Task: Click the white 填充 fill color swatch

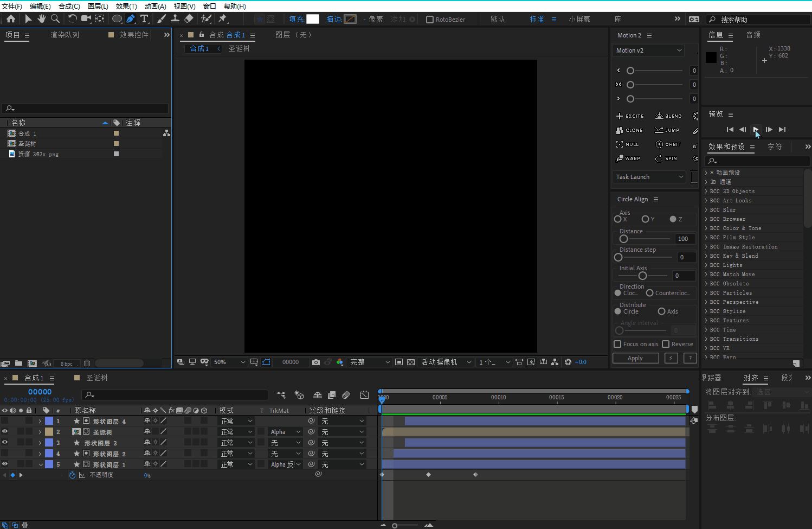Action: [x=313, y=19]
